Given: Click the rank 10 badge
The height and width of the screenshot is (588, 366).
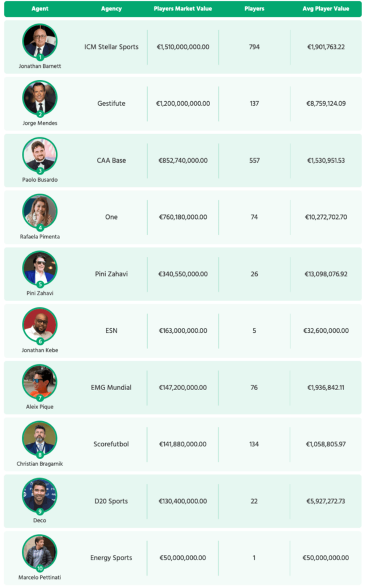Looking at the screenshot, I should click(40, 569).
